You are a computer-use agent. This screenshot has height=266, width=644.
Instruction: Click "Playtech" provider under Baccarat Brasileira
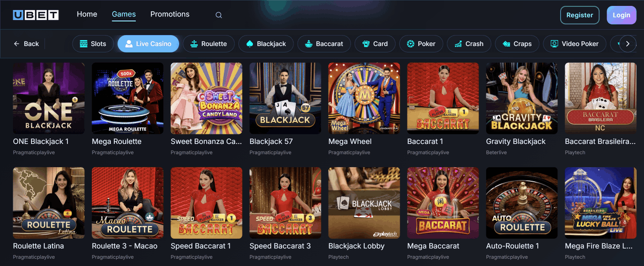tap(575, 153)
